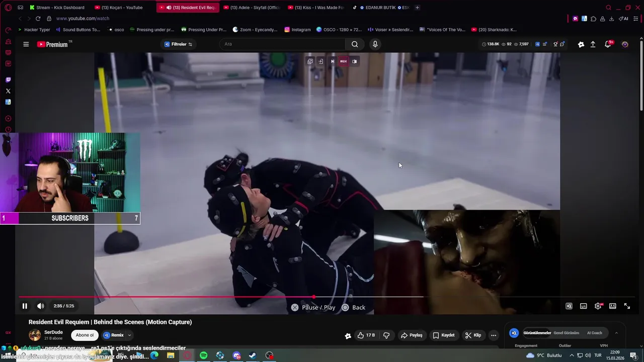Screen dimensions: 644x362
Task: Open the YouTube hamburger guide menu
Action: (26, 44)
